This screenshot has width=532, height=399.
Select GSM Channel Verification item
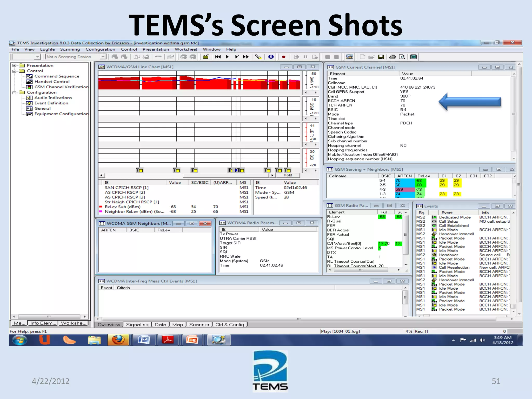61,87
